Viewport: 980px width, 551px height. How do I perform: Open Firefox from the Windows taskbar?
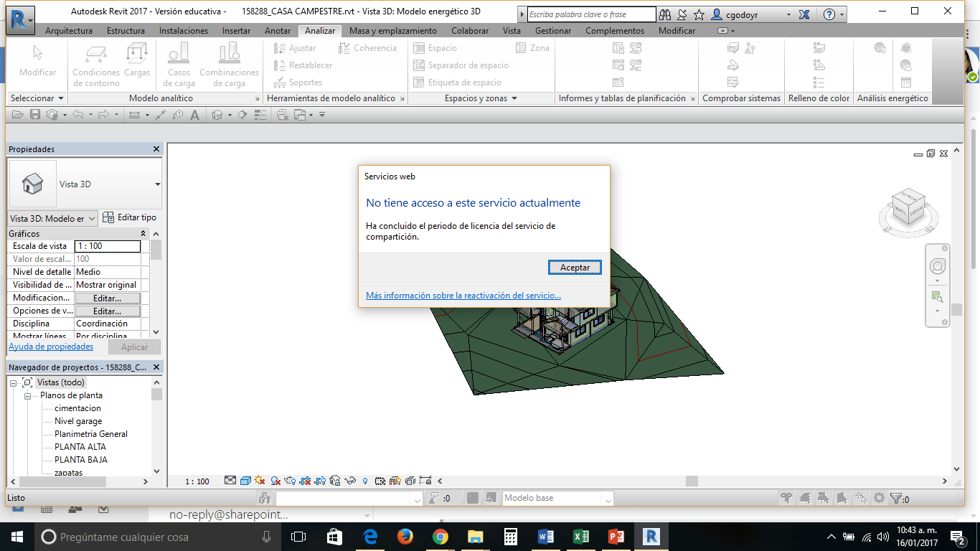pos(405,537)
